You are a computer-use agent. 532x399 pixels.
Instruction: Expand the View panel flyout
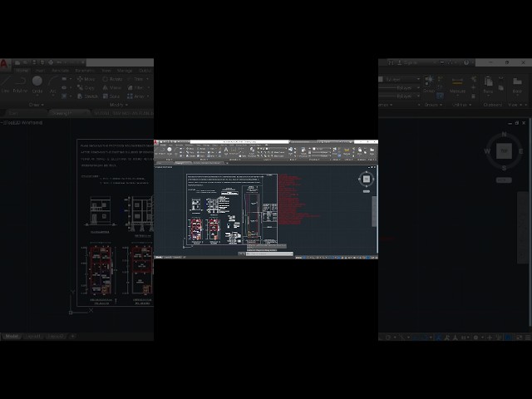516,105
